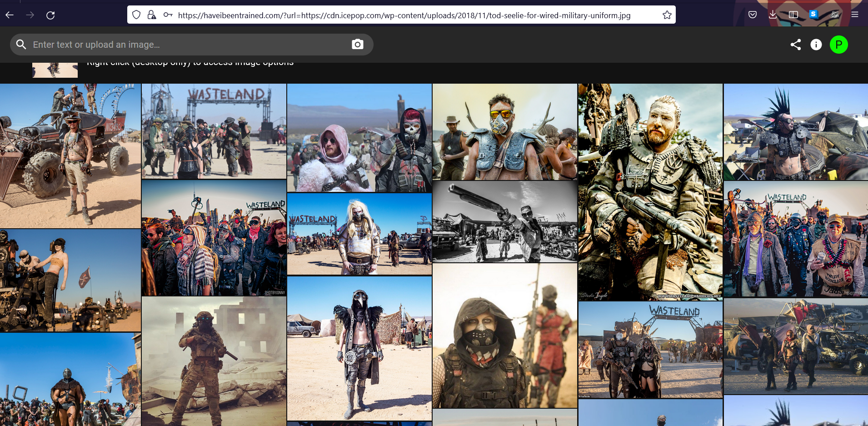868x426 pixels.
Task: Open green P profile avatar
Action: coord(839,45)
